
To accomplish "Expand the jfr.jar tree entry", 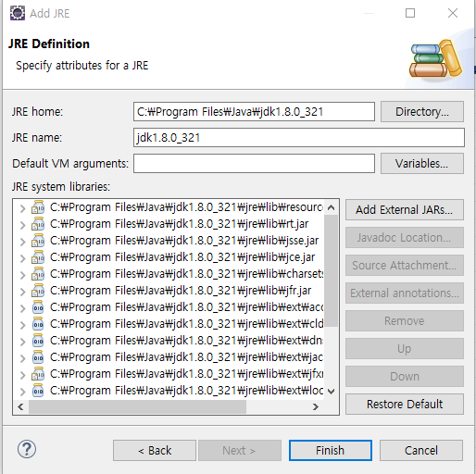I will pos(22,292).
